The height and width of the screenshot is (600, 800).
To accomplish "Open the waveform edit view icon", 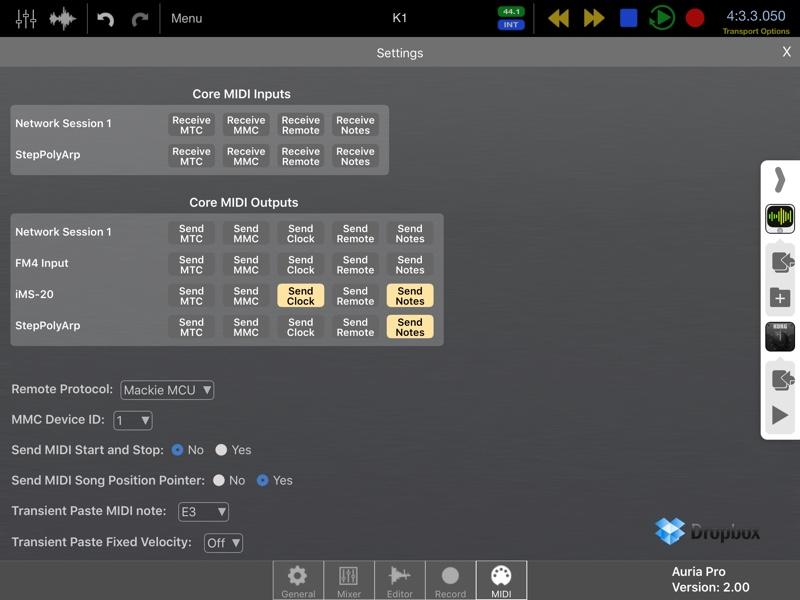I will (62, 19).
